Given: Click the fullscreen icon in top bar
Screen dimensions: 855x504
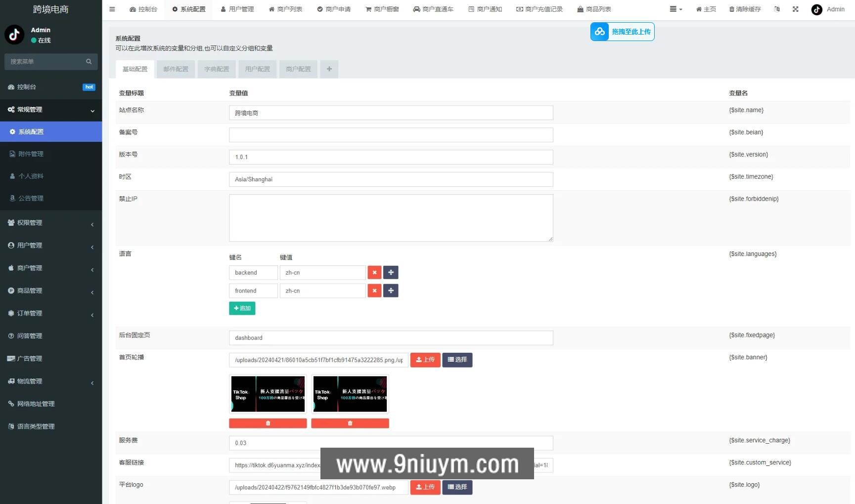Looking at the screenshot, I should (x=795, y=9).
